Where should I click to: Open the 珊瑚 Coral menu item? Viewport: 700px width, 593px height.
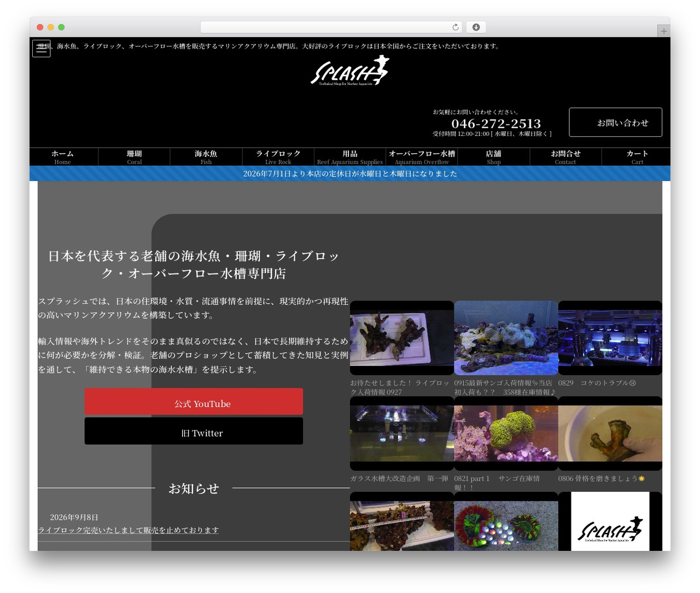[135, 157]
